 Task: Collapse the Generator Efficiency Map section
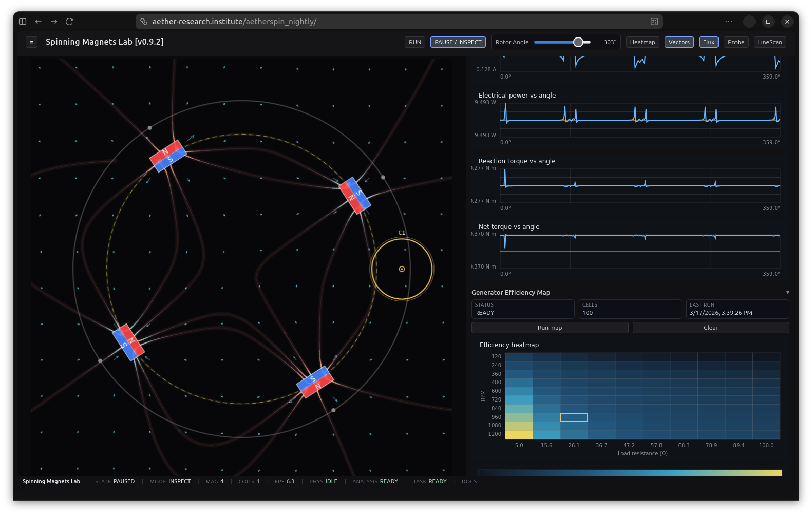click(x=787, y=293)
